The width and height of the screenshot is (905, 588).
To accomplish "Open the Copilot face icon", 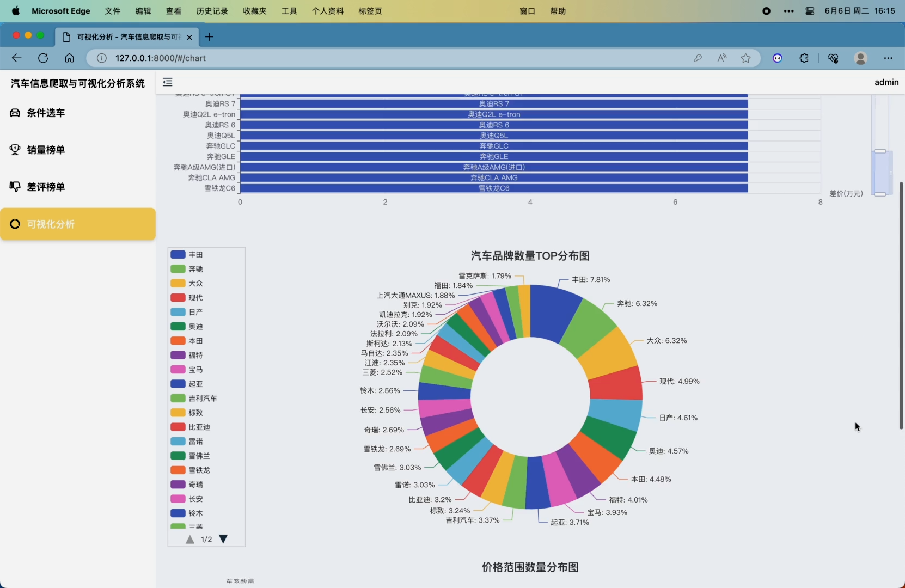I will [x=778, y=58].
